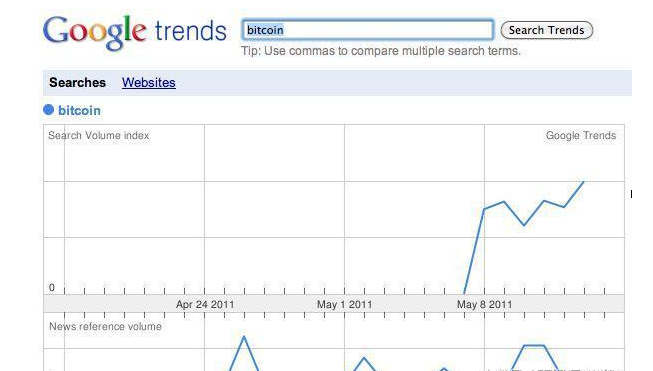
Task: Click the comma comparison tip text
Action: (x=381, y=51)
